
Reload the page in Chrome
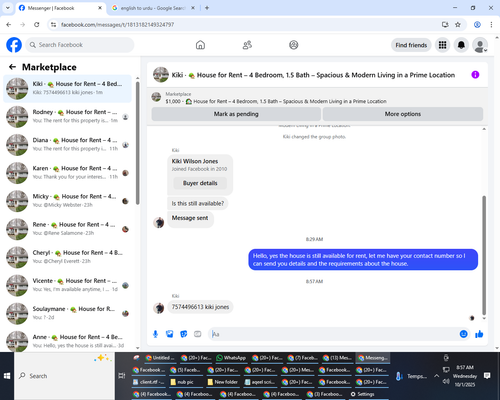coord(37,25)
